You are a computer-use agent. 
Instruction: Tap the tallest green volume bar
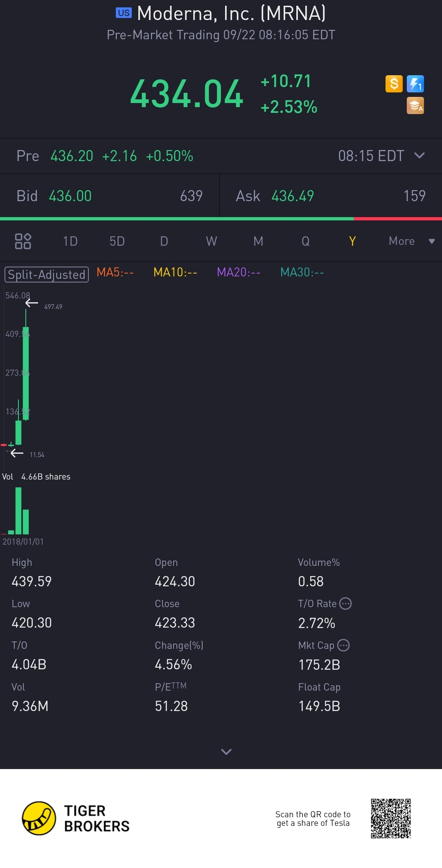tap(18, 511)
